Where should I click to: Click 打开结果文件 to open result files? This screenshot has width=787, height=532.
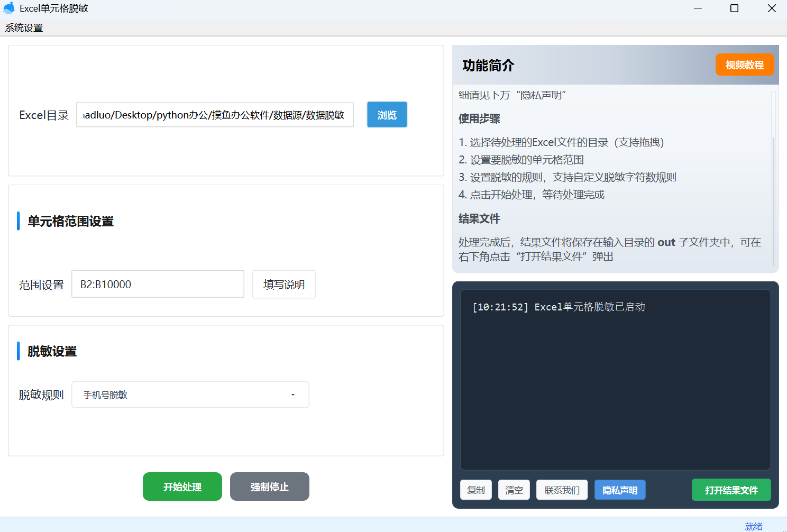coord(731,490)
